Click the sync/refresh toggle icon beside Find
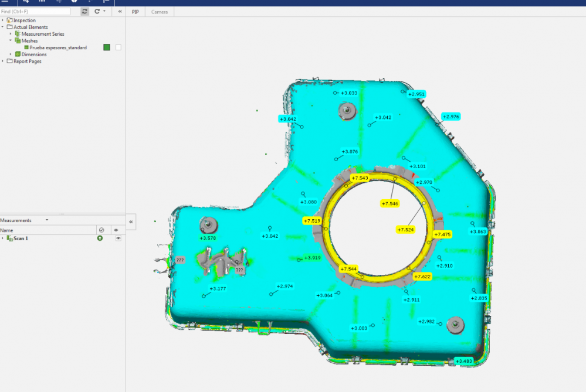Viewport: 586px width, 392px height. point(85,11)
